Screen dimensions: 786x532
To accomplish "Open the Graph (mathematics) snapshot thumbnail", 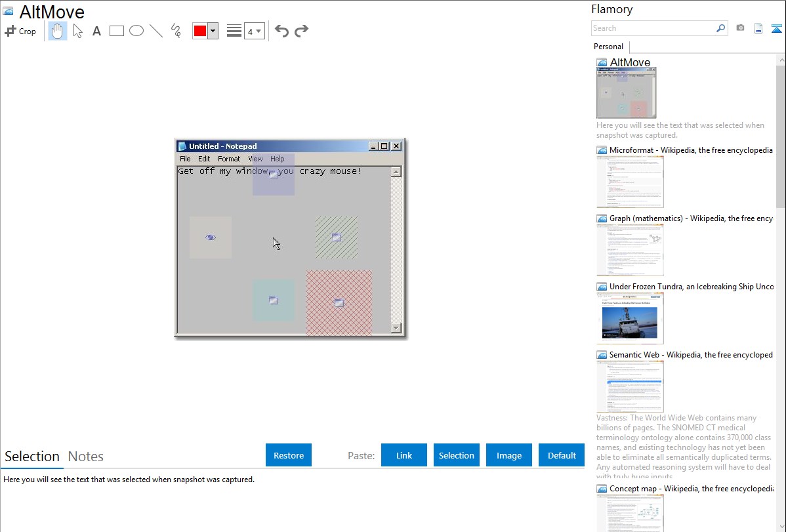I will (x=630, y=250).
